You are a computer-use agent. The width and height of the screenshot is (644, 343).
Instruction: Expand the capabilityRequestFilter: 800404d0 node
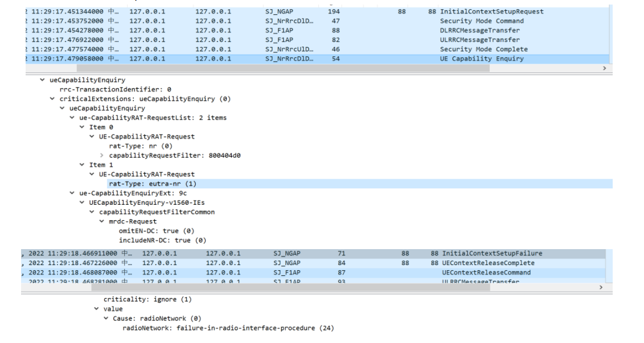pos(102,155)
